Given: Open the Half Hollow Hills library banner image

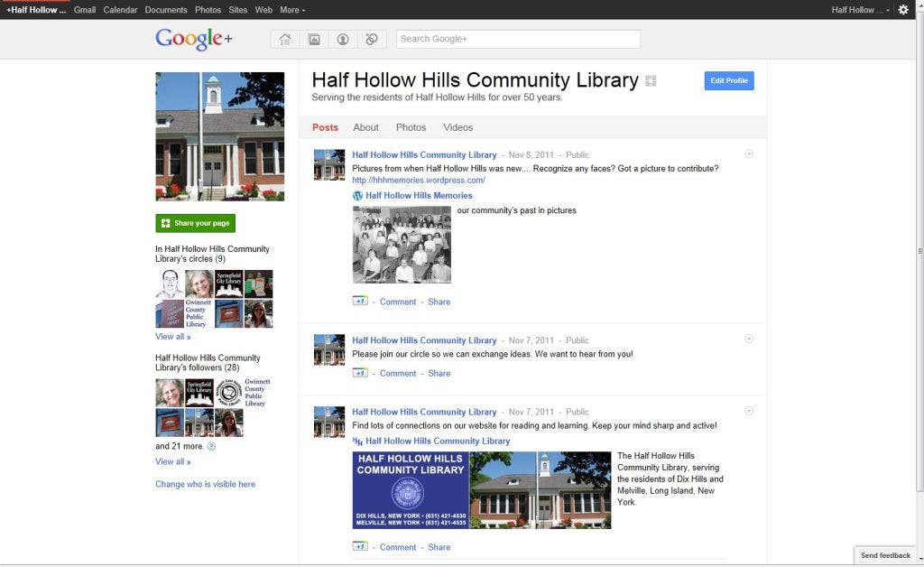Looking at the screenshot, I should pos(482,489).
